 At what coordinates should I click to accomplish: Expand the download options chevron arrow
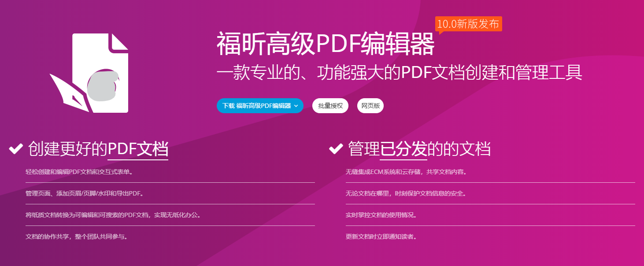[x=297, y=106]
